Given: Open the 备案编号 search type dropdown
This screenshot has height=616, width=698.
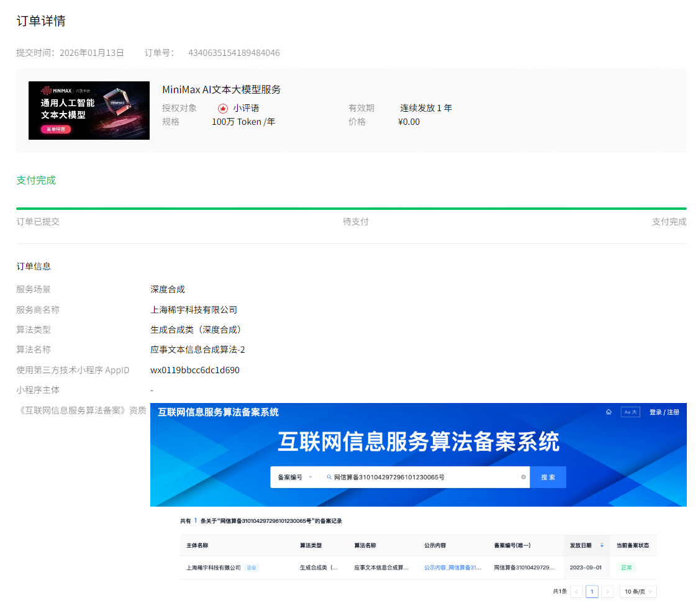Looking at the screenshot, I should point(295,477).
